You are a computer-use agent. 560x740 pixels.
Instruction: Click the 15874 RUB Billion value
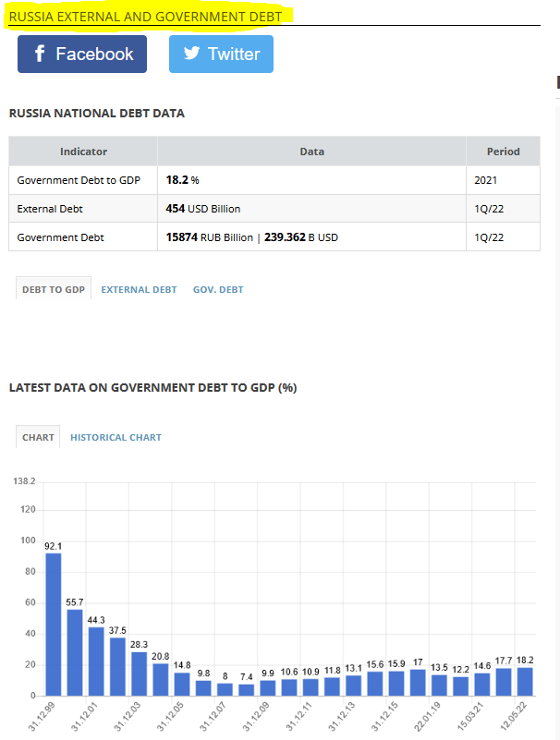click(x=209, y=237)
